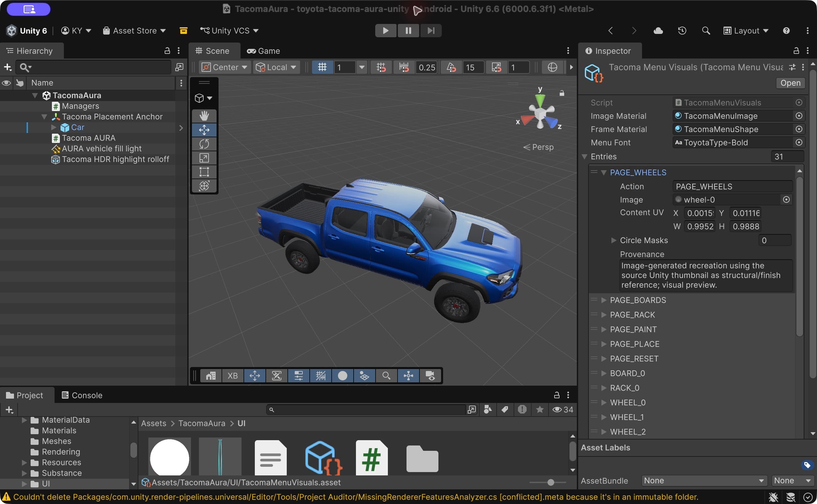This screenshot has width=817, height=504.
Task: Select the combined Transform tool
Action: click(x=204, y=186)
